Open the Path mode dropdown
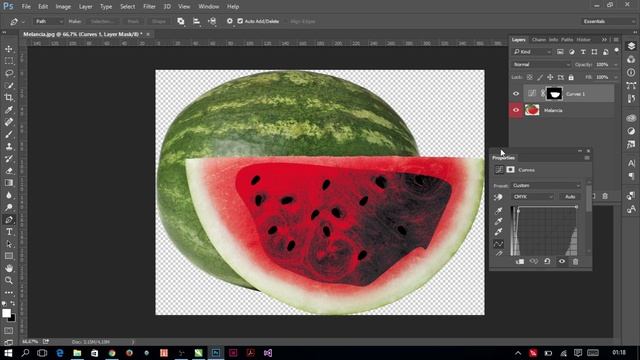Viewport: 640px width, 360px height. pyautogui.click(x=48, y=21)
